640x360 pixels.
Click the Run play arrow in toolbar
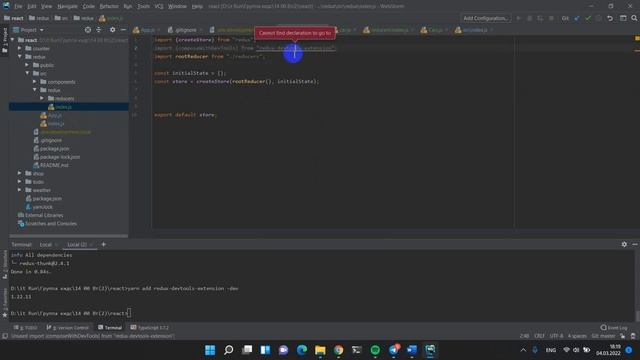[519, 18]
